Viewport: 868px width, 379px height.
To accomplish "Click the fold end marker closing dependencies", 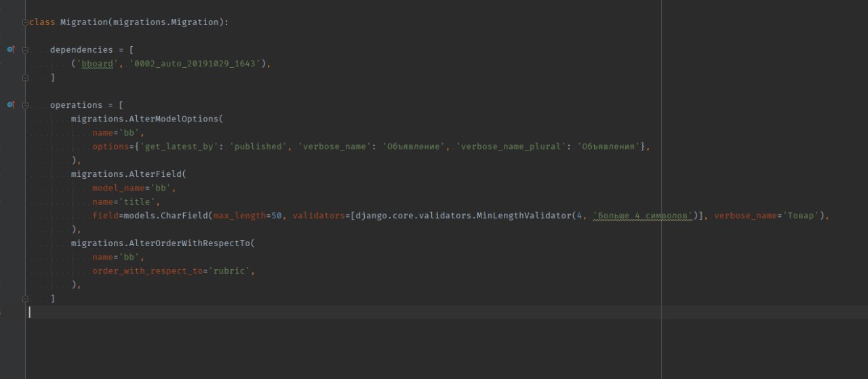I will click(x=25, y=77).
